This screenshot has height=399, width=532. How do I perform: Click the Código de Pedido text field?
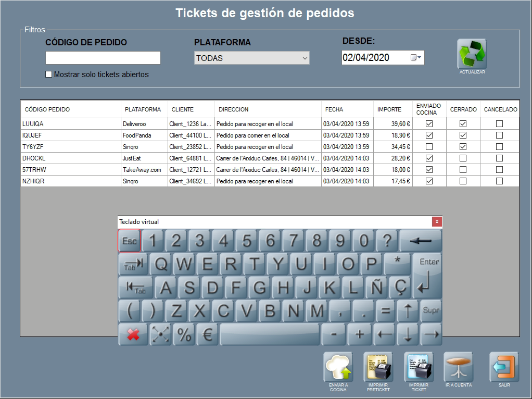click(x=103, y=58)
